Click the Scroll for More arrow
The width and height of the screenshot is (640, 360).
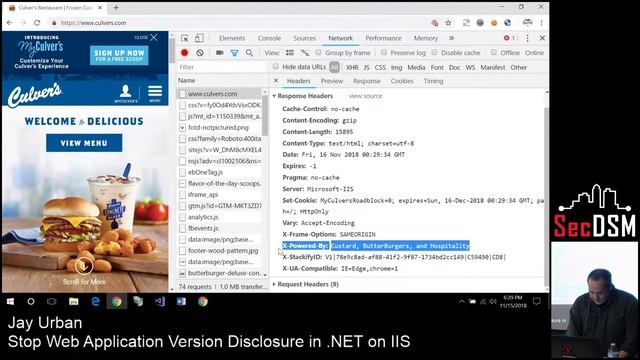click(84, 266)
